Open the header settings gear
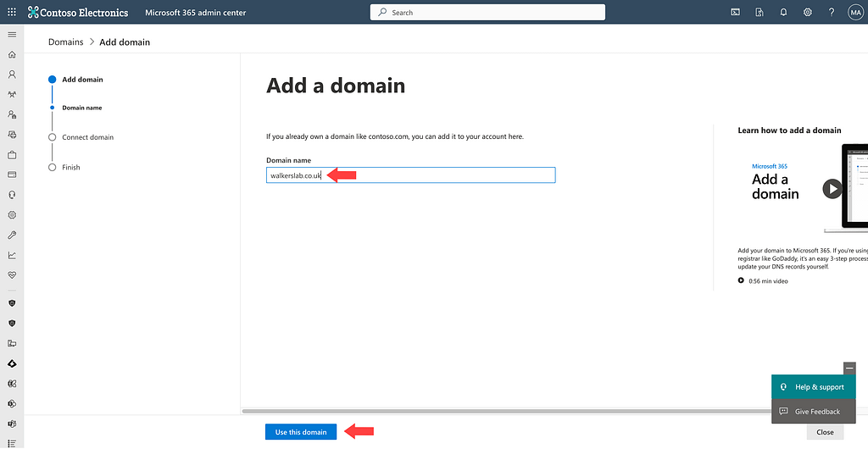 click(x=808, y=13)
